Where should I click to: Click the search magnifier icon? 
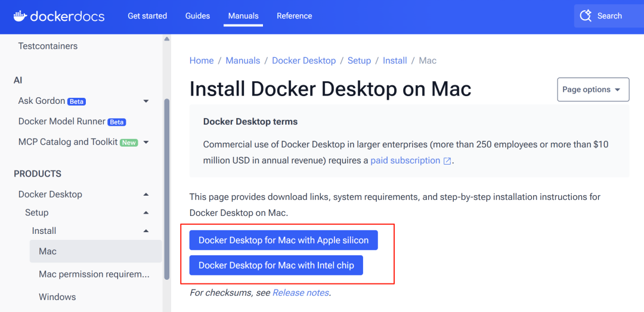pyautogui.click(x=586, y=16)
